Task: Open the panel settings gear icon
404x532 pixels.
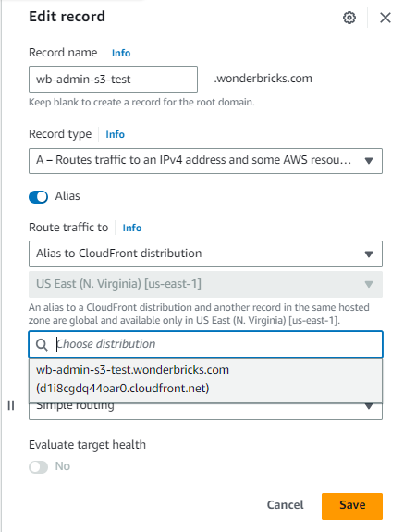Action: pyautogui.click(x=349, y=18)
